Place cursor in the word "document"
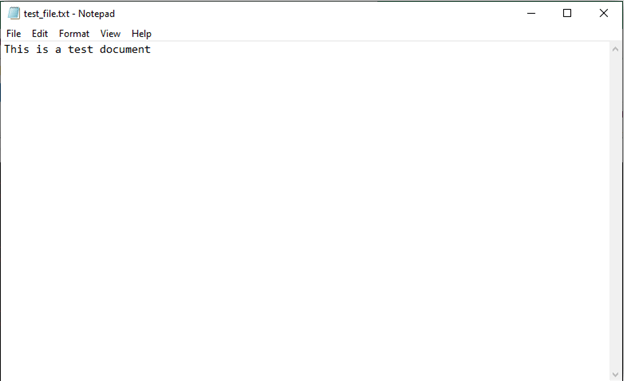 point(125,49)
